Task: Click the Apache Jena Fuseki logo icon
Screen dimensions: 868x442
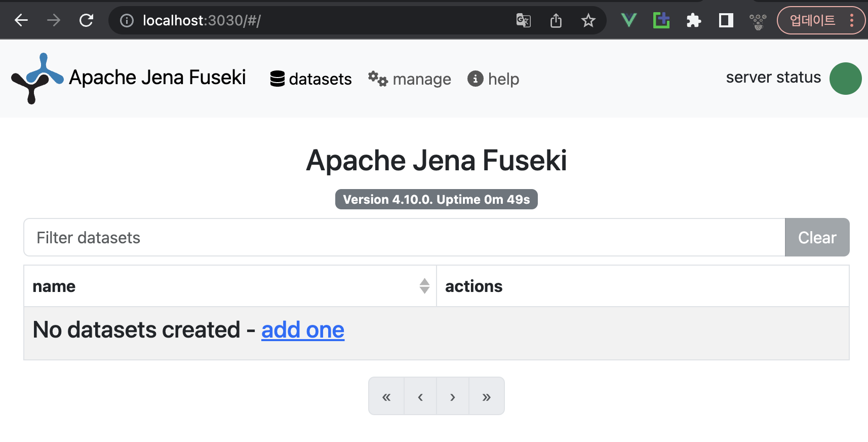Action: coord(37,78)
